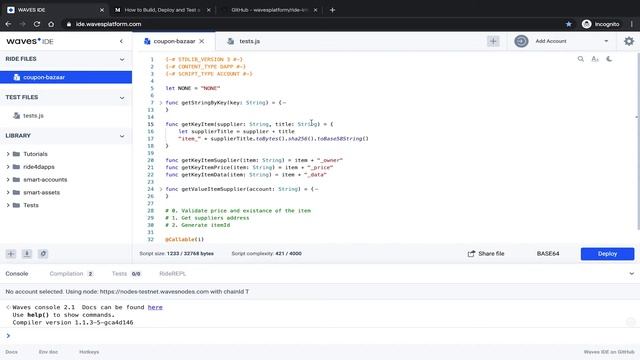Open the Console panel tab
The image size is (640, 360).
pos(17,273)
